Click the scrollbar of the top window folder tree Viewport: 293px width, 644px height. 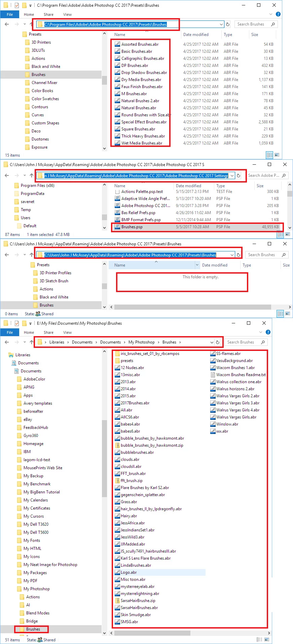click(x=104, y=80)
